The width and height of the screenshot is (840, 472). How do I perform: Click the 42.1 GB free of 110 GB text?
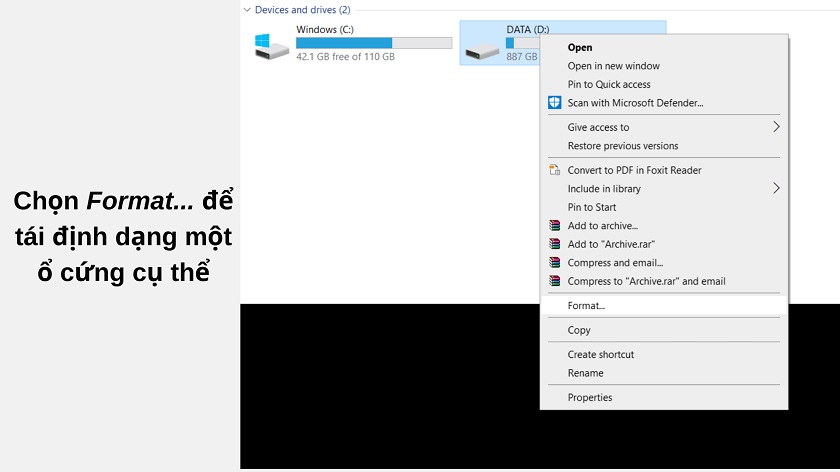(x=346, y=56)
